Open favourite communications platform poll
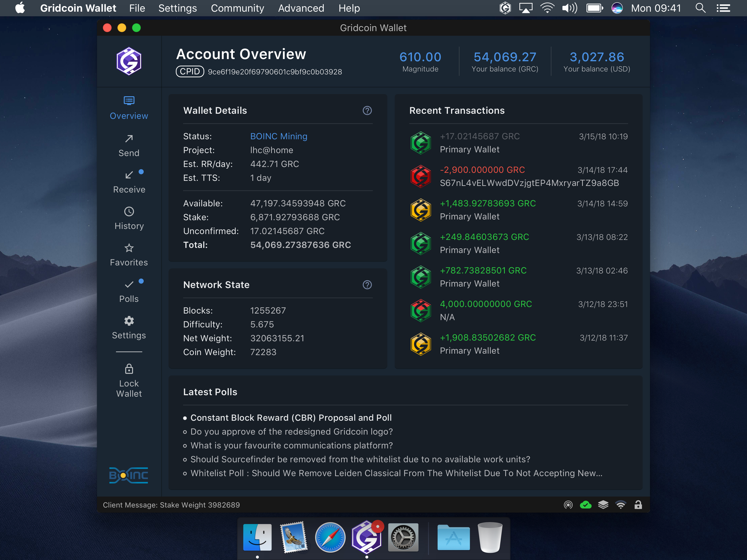The image size is (747, 560). pos(292,446)
